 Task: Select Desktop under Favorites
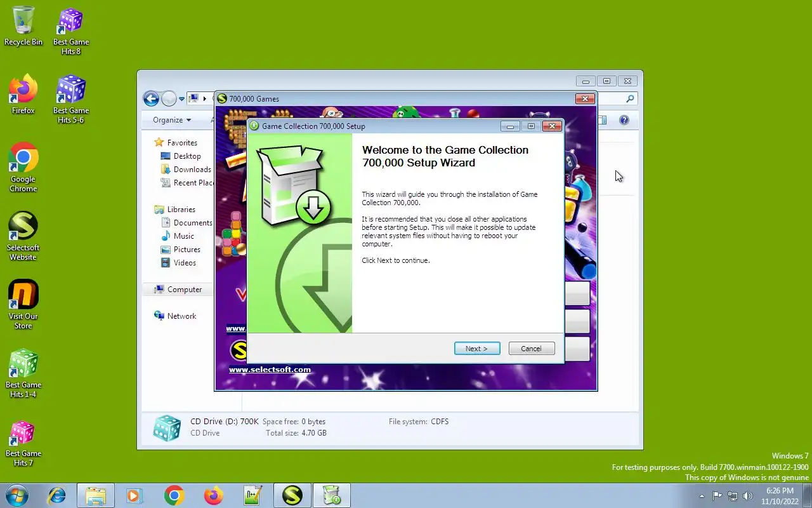(x=187, y=156)
